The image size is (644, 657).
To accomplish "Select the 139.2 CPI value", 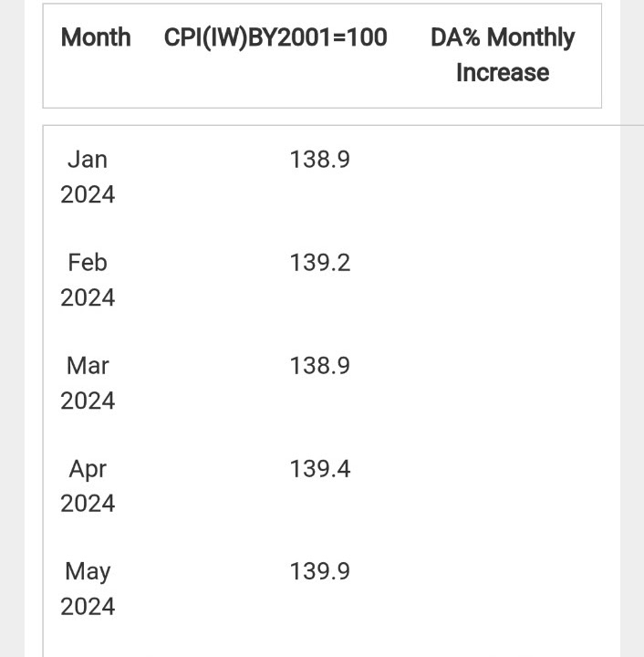I will coord(320,263).
